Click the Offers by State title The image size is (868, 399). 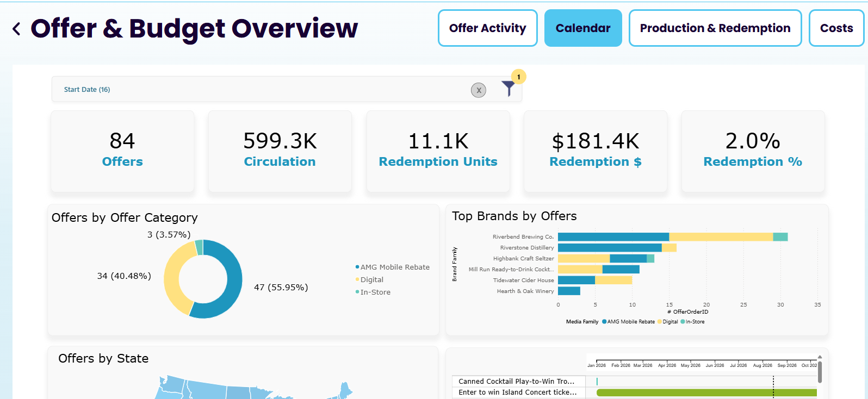click(x=103, y=358)
